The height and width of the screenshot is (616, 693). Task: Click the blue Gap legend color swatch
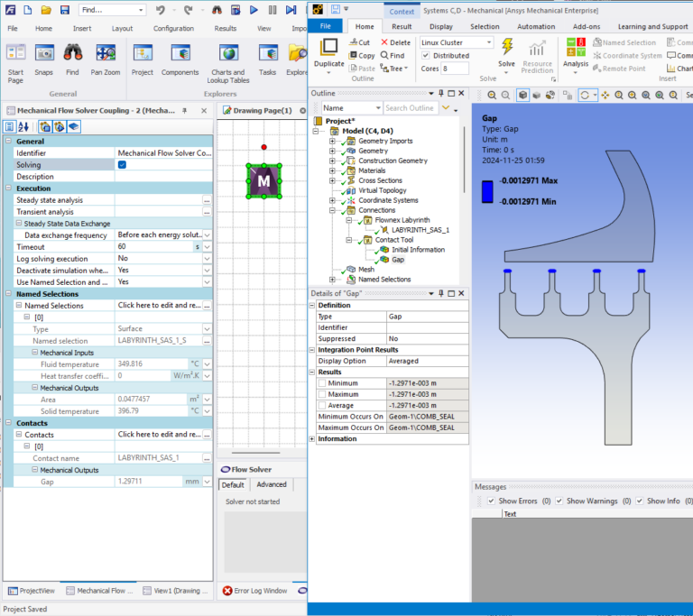point(487,191)
